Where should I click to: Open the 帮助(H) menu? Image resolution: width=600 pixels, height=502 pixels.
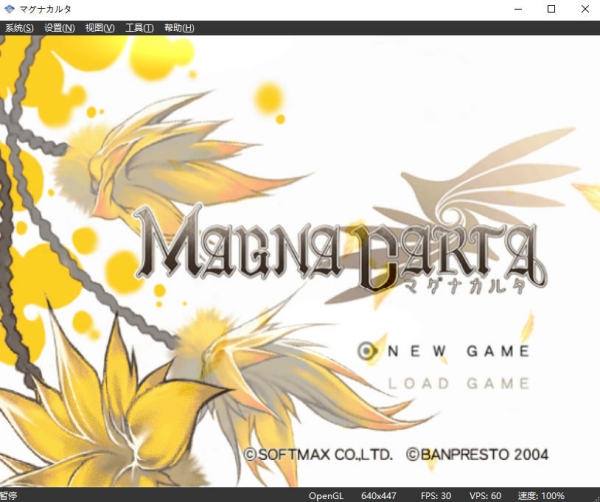click(x=179, y=28)
